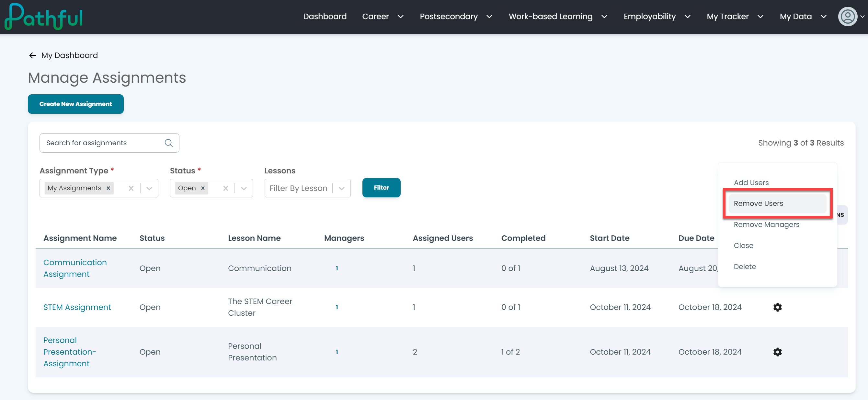Expand the Postsecondary menu
Screen dimensions: 868x400
[x=456, y=17]
